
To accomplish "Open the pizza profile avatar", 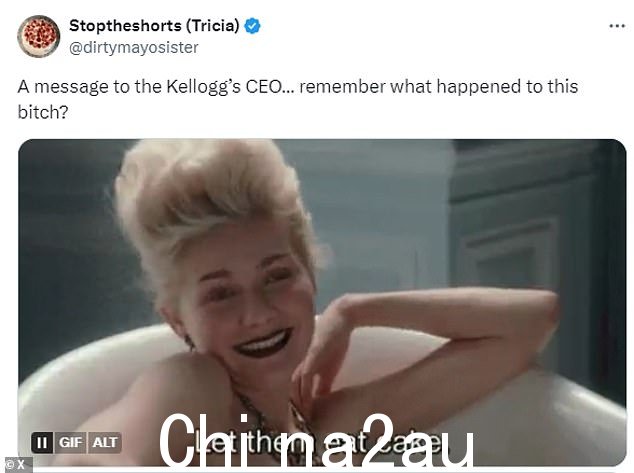I will [39, 36].
